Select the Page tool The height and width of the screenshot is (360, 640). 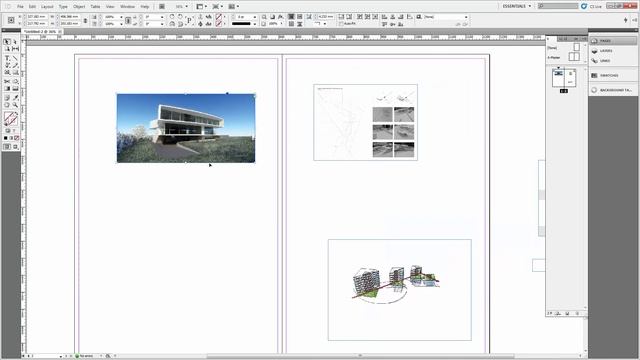point(7,49)
